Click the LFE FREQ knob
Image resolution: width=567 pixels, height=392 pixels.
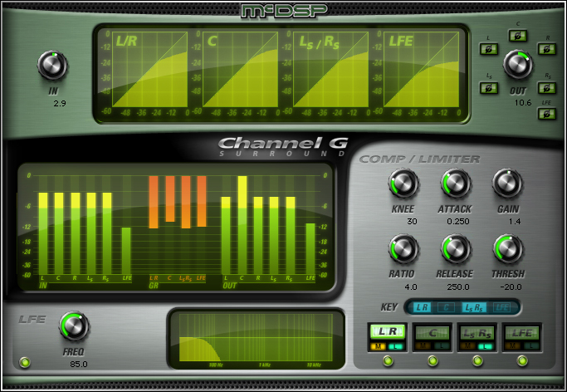tap(74, 326)
